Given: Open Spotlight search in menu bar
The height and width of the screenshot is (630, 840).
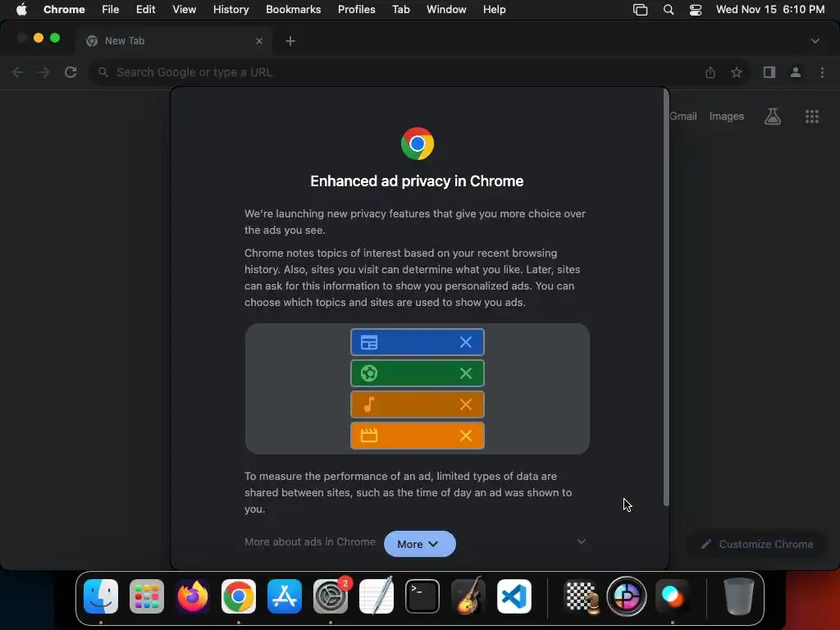Looking at the screenshot, I should tap(668, 9).
